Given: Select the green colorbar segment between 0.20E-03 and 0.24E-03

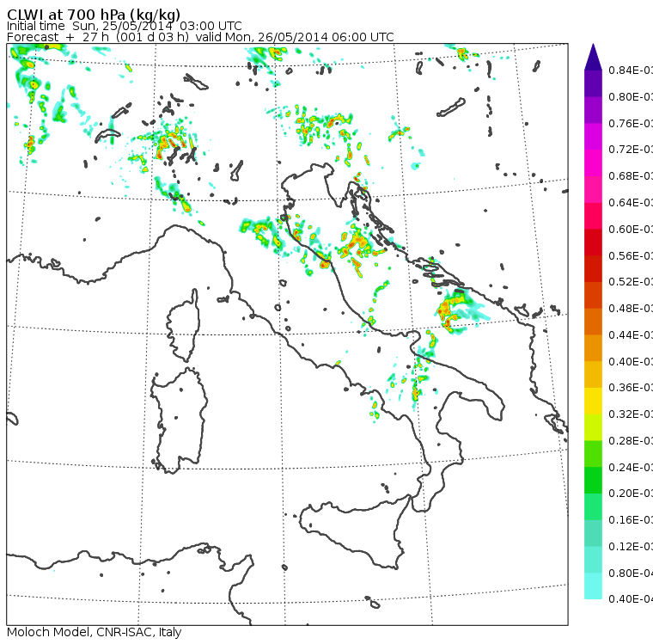Looking at the screenshot, I should (593, 480).
